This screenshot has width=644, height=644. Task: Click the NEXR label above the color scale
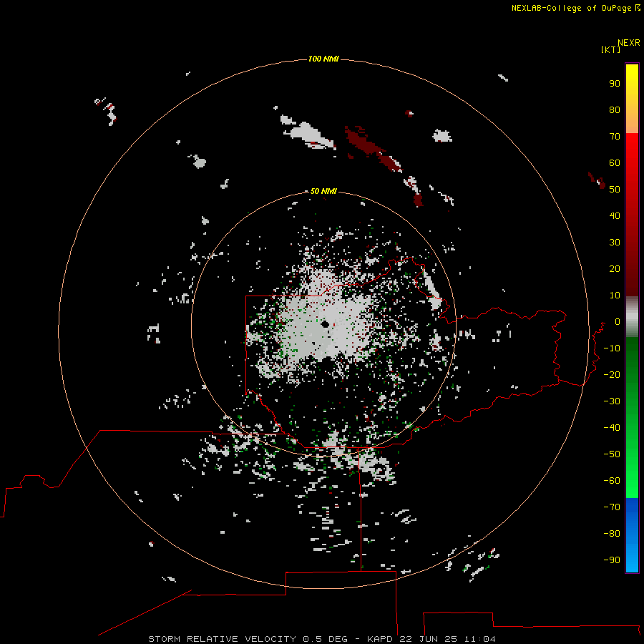(x=629, y=43)
